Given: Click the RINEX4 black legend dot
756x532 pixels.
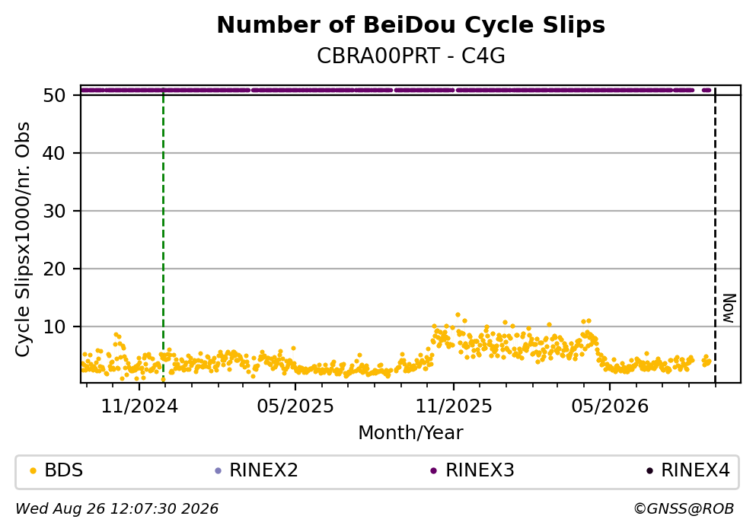Looking at the screenshot, I should coord(649,471).
